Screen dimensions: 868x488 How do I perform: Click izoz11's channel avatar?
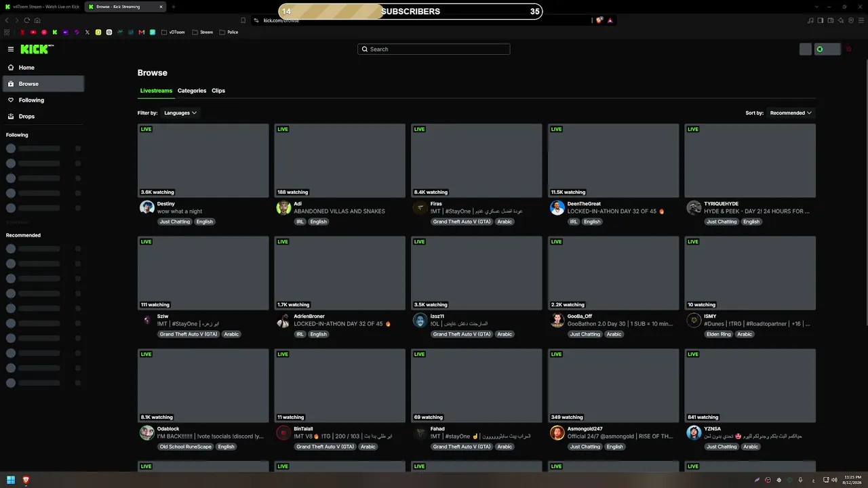click(x=420, y=320)
